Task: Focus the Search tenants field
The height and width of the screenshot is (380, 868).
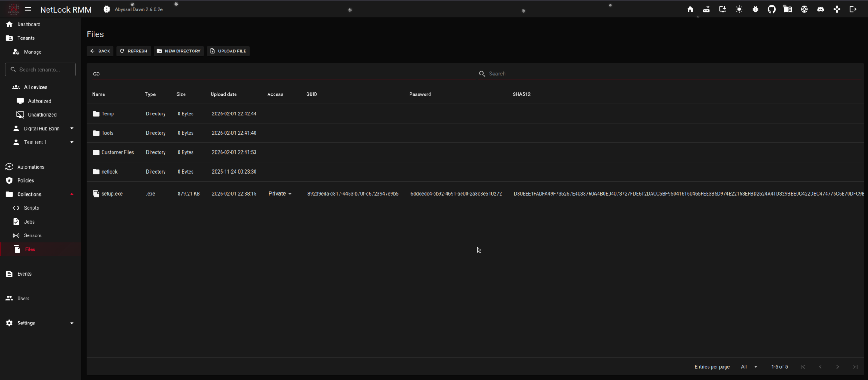Action: coord(41,70)
